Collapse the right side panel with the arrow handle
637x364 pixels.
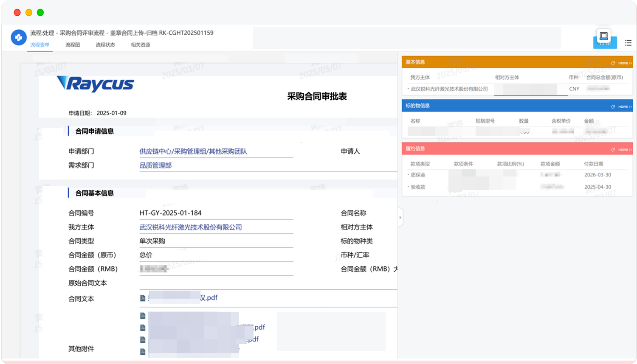[400, 218]
